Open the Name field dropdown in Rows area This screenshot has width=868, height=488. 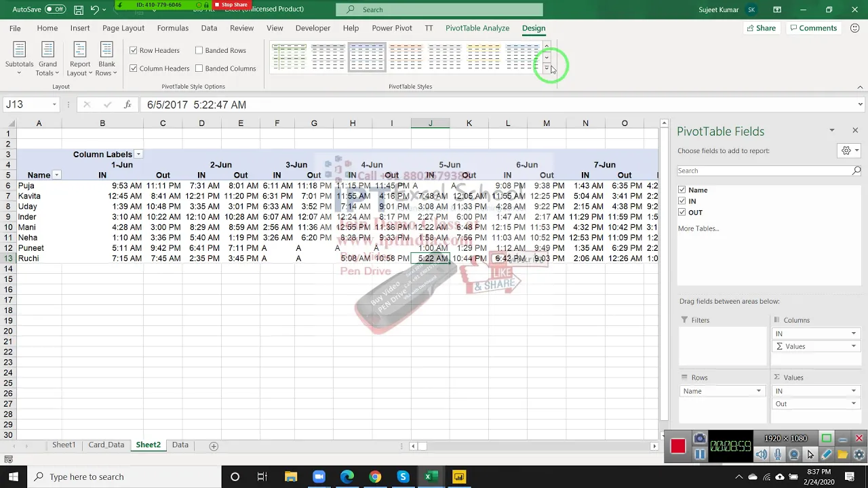coord(758,391)
